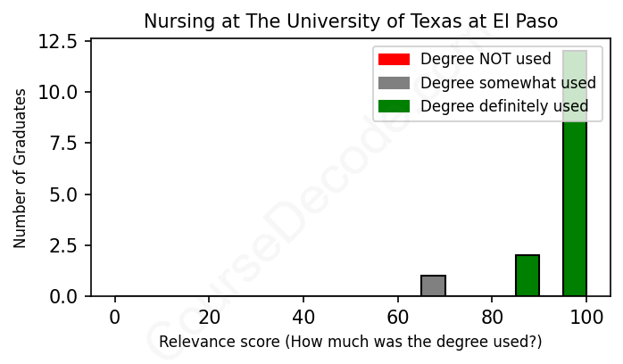Click the gray 'Degree somewhat used' legend swatch
The height and width of the screenshot is (364, 623).
coord(394,83)
